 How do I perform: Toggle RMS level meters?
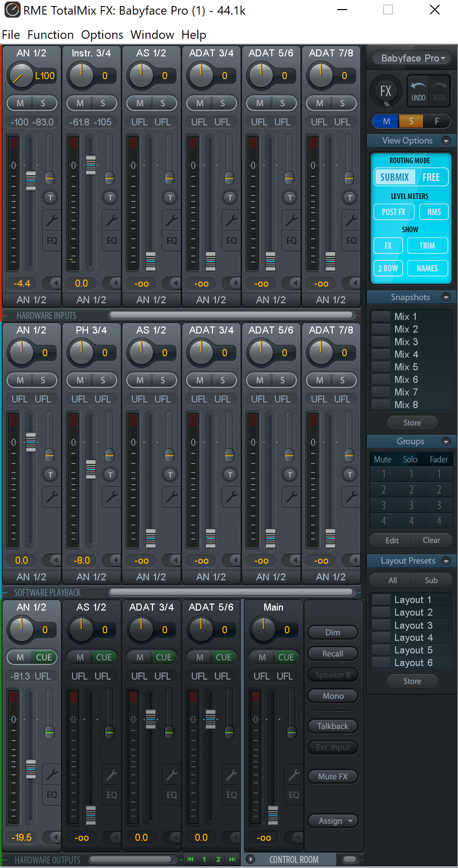point(434,212)
